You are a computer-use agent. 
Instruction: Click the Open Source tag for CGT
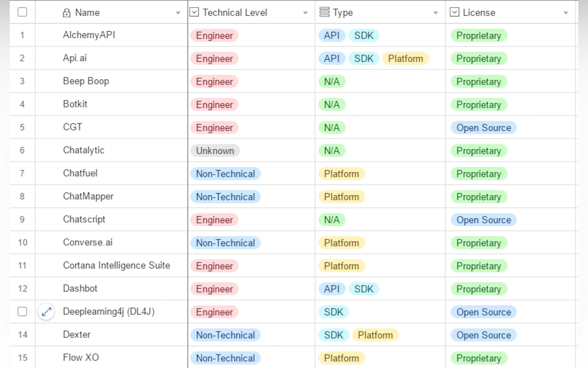click(x=483, y=128)
